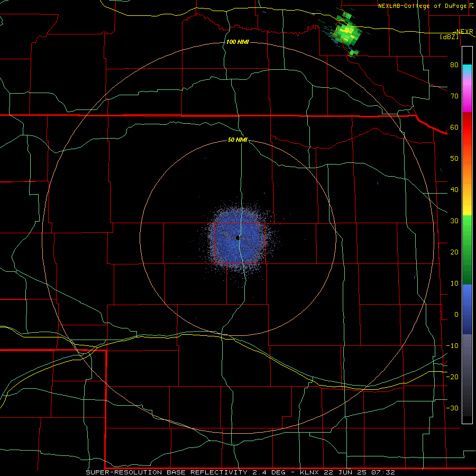Click the NEXR label above the scale
This screenshot has width=476, height=476.
pyautogui.click(x=464, y=32)
